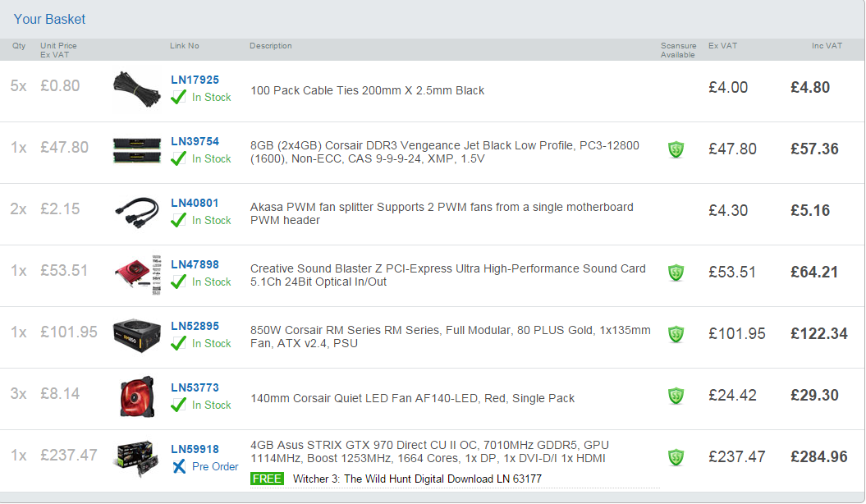Click inc VAT price £64.21
This screenshot has width=866, height=504.
point(814,273)
